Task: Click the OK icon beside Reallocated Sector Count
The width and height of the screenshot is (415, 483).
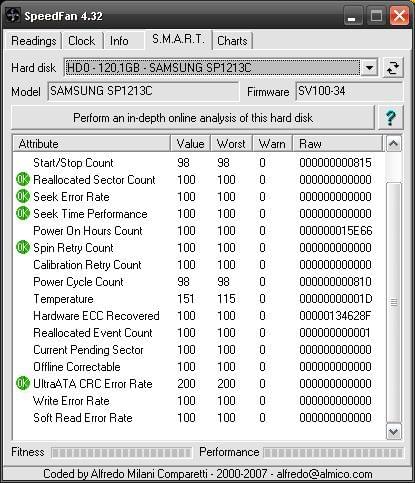Action: tap(23, 179)
